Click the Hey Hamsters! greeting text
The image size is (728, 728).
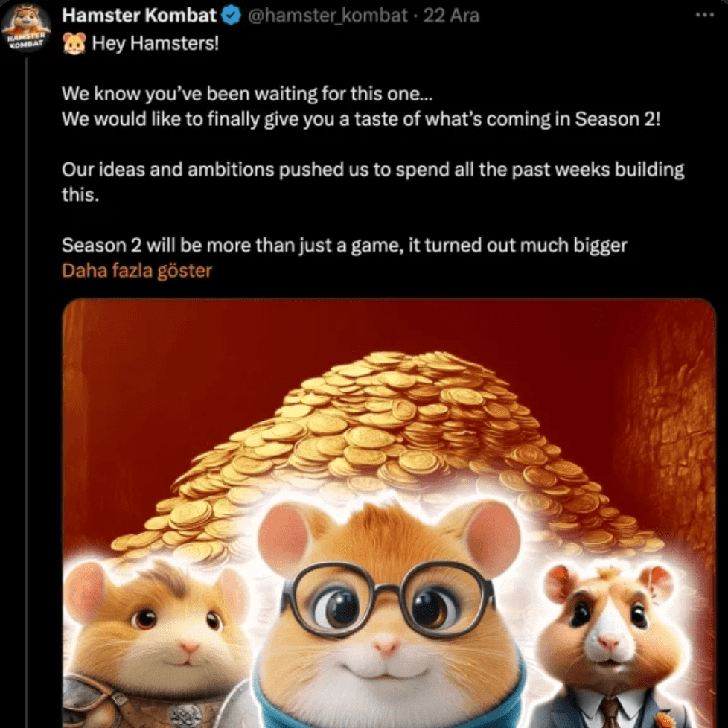pyautogui.click(x=155, y=44)
